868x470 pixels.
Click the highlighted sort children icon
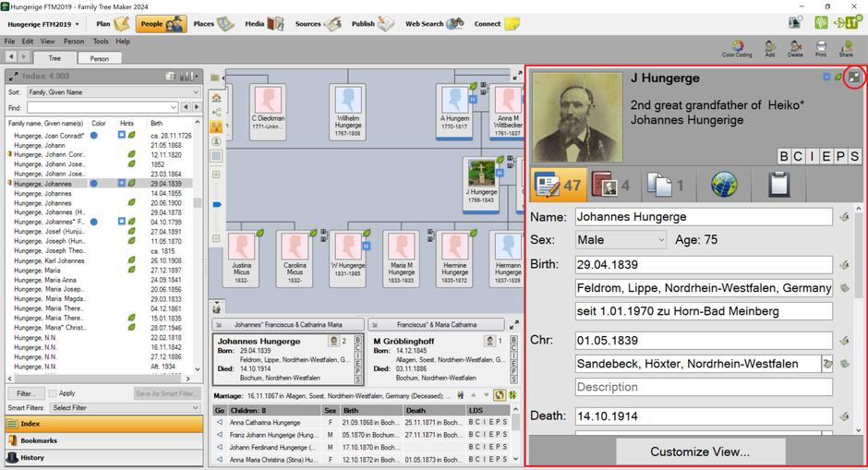tap(500, 395)
